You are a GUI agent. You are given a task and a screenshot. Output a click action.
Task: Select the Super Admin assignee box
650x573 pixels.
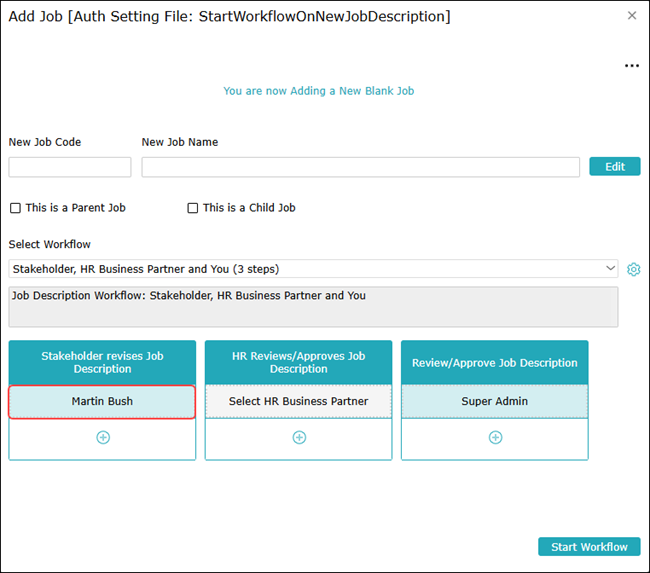pos(495,401)
